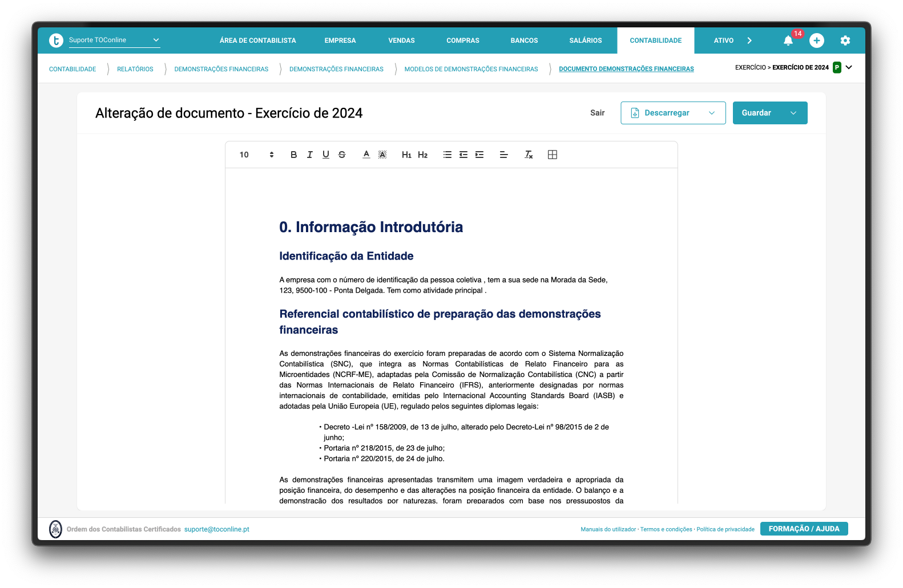Place cursor in '0. Informação Introdutória' heading
Viewport: 903px width, 588px height.
[371, 227]
